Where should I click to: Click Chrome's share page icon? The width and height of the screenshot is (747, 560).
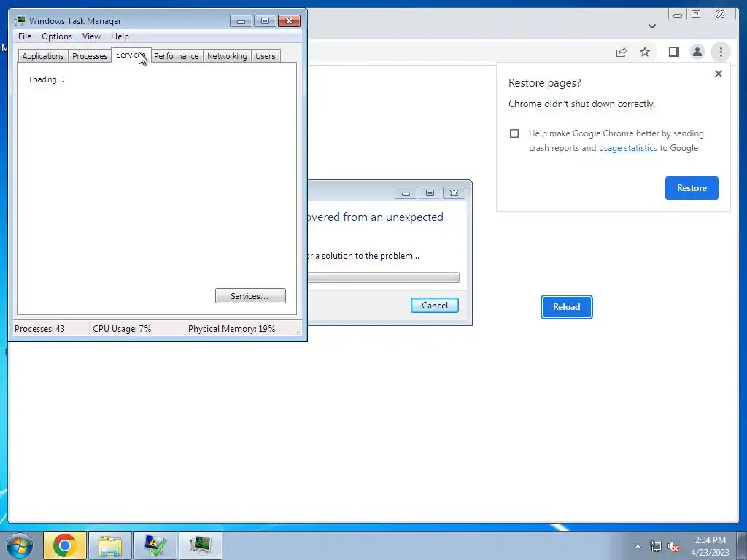[622, 52]
